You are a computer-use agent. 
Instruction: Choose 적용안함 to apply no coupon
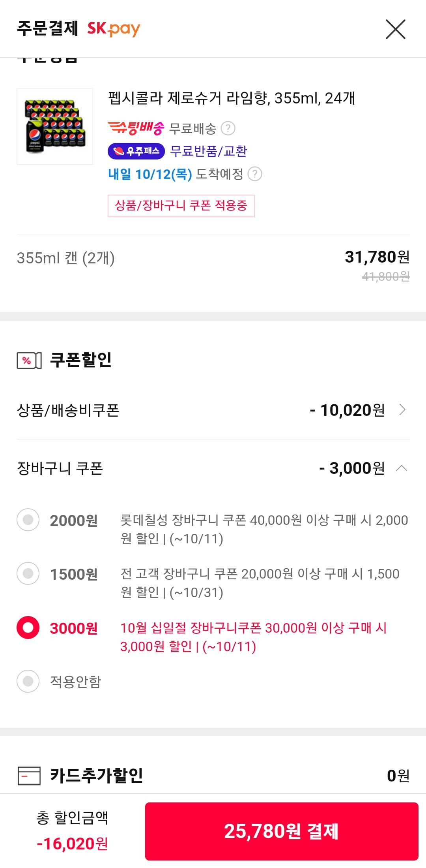tap(28, 681)
